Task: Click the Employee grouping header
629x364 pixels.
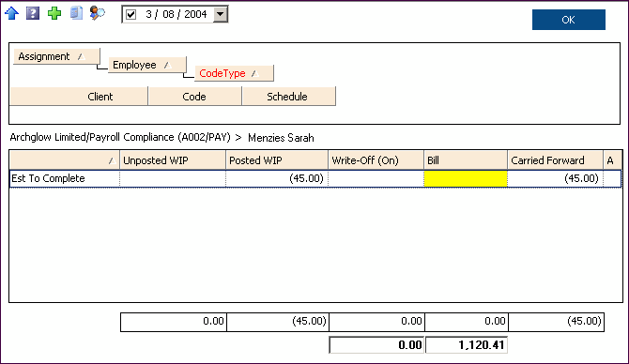Action: [147, 65]
